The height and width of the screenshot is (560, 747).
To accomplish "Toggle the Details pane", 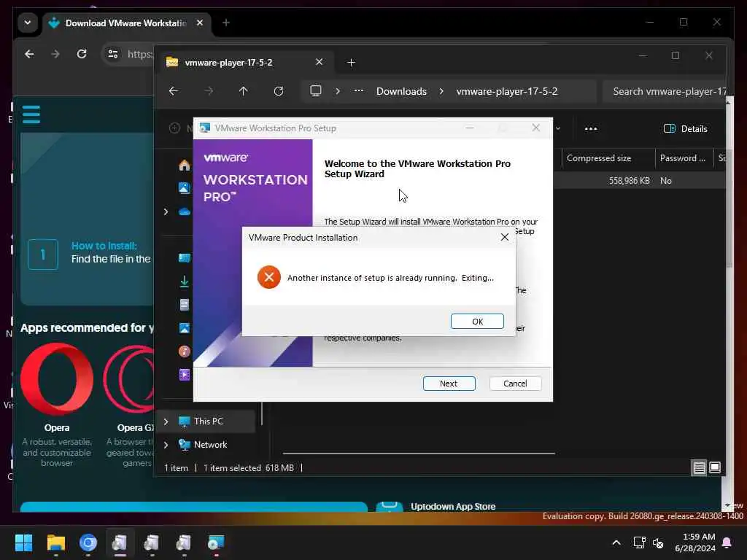I will [686, 128].
